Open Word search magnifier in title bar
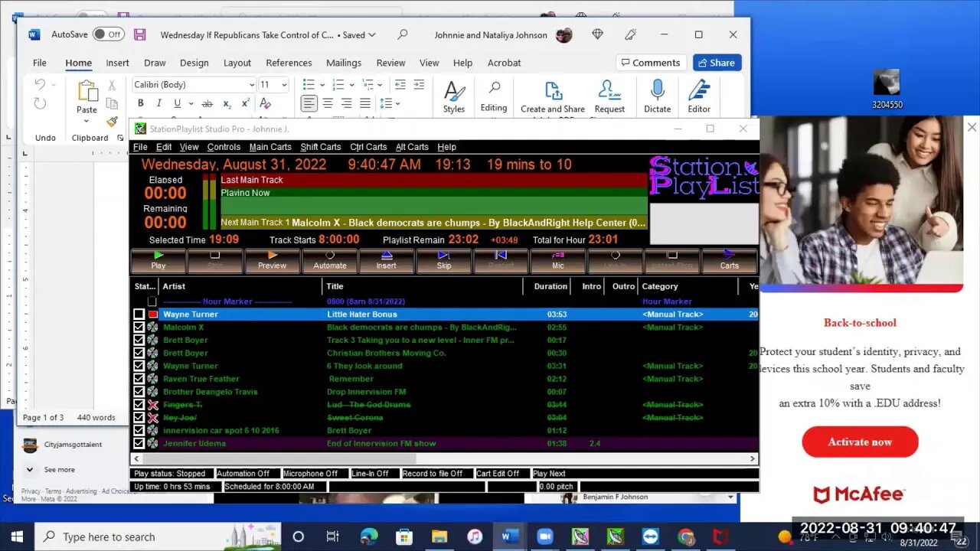 click(403, 34)
